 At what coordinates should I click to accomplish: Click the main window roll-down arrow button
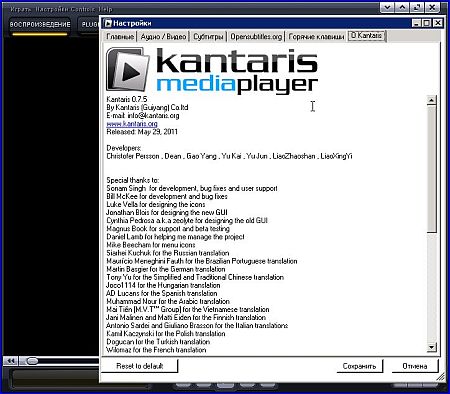[x=387, y=7]
